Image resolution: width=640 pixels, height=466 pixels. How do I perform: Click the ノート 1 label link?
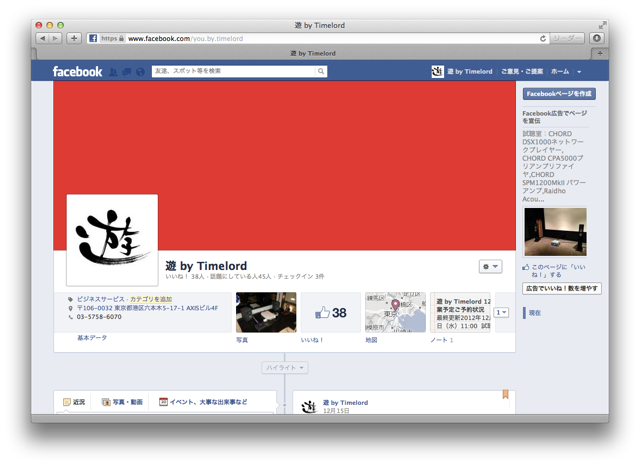click(441, 340)
